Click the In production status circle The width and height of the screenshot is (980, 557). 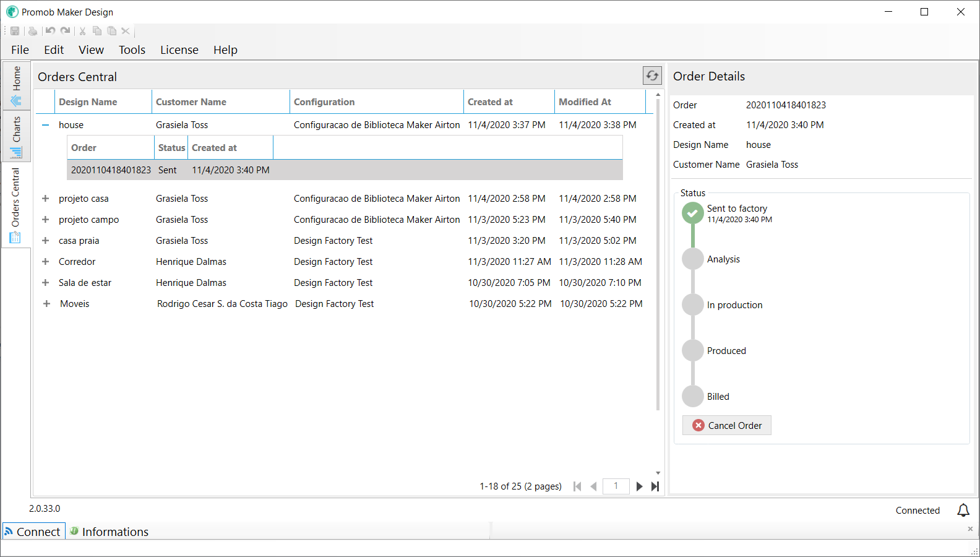[x=693, y=304]
